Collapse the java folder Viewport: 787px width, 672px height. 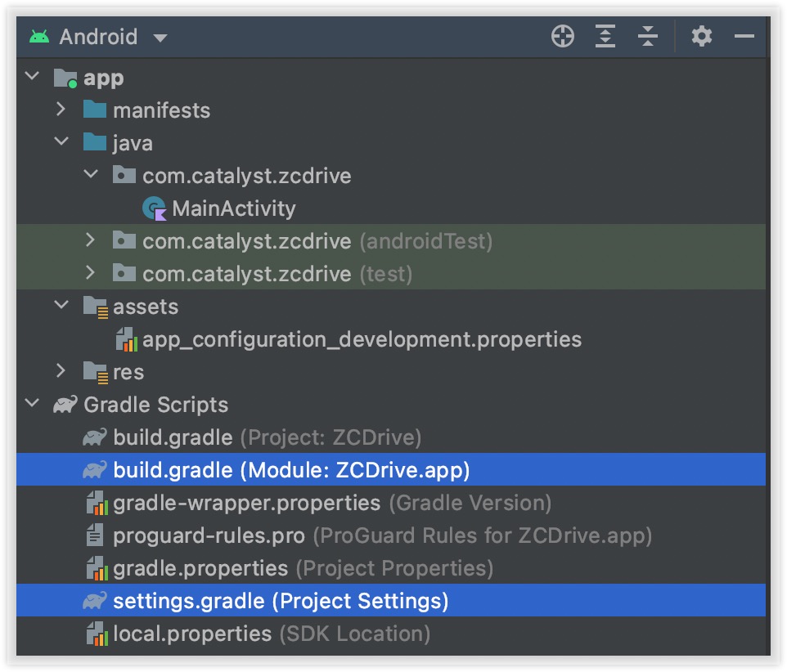61,141
